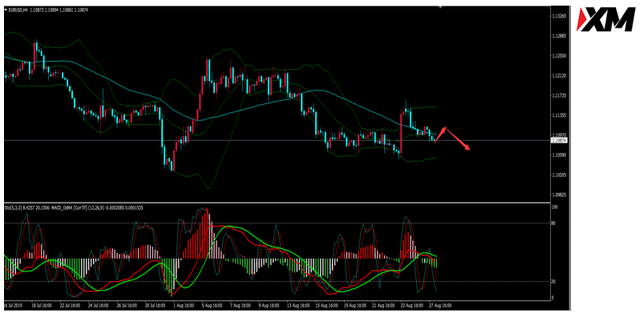Image resolution: width=644 pixels, height=314 pixels.
Task: Select the downward red forecast arrow
Action: point(458,139)
